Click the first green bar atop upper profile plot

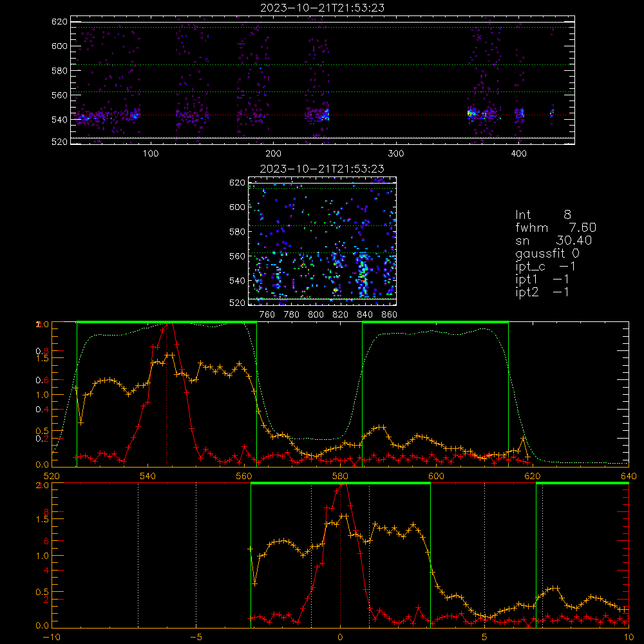coord(167,323)
